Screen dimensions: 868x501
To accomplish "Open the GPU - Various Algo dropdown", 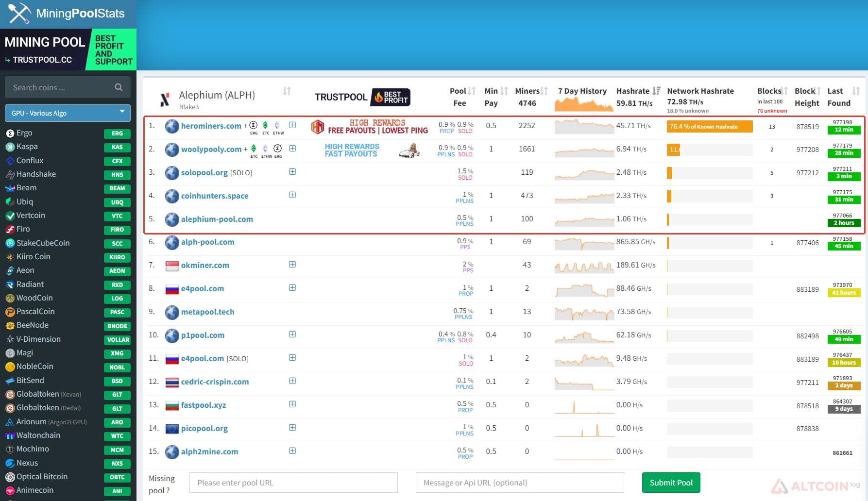I will point(68,113).
